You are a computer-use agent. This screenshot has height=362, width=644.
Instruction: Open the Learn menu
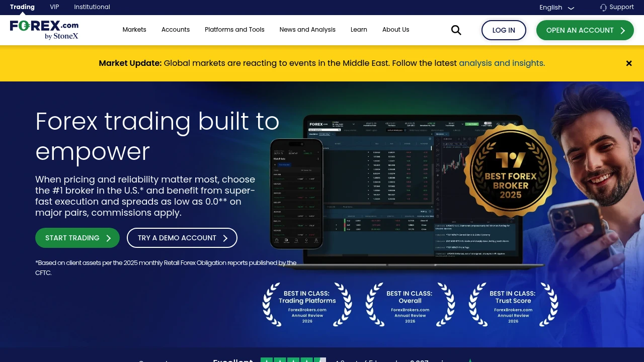[359, 30]
